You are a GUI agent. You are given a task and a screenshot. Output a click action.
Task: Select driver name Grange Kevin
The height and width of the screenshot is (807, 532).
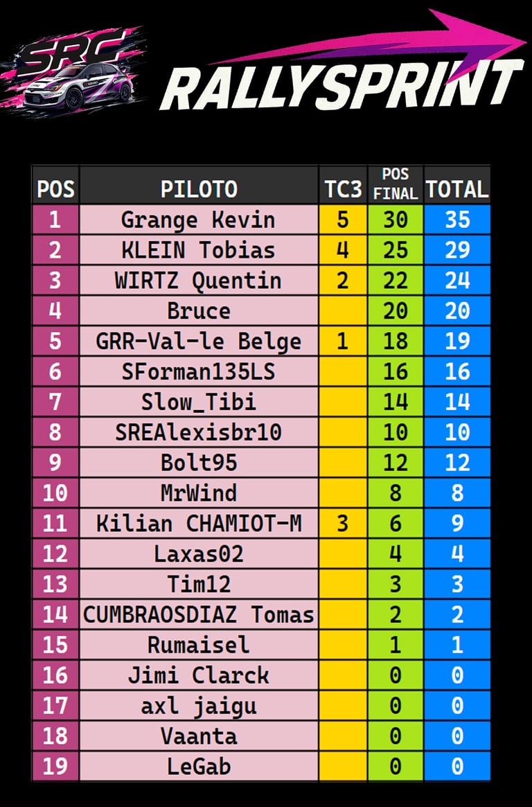(198, 220)
